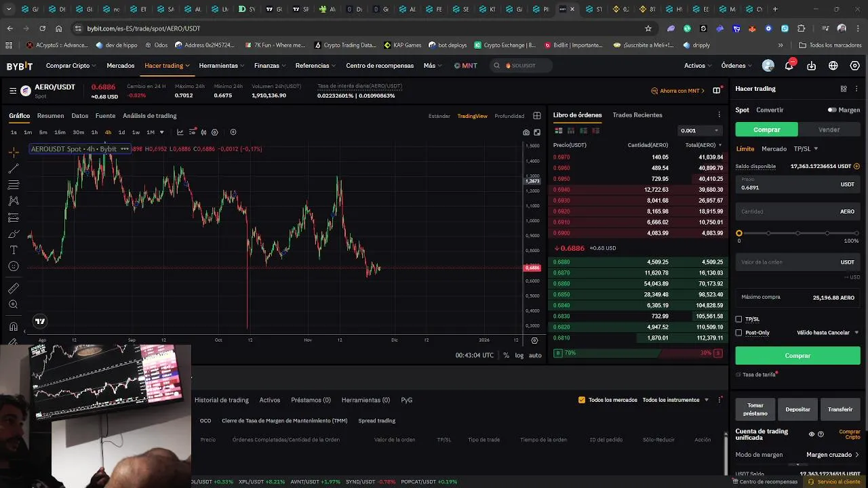Switch to Trades Recientes tab

tap(637, 115)
